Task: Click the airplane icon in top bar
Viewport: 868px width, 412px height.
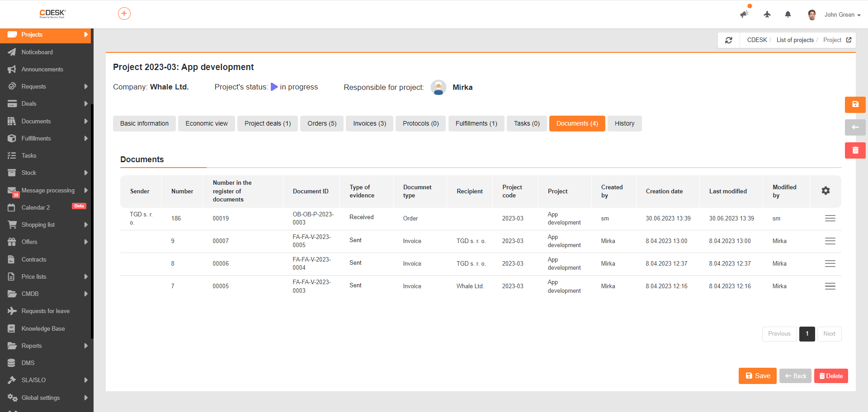Action: pos(767,14)
